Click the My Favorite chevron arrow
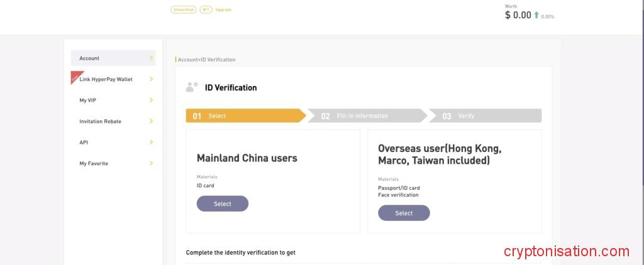Image resolution: width=644 pixels, height=265 pixels. 151,163
